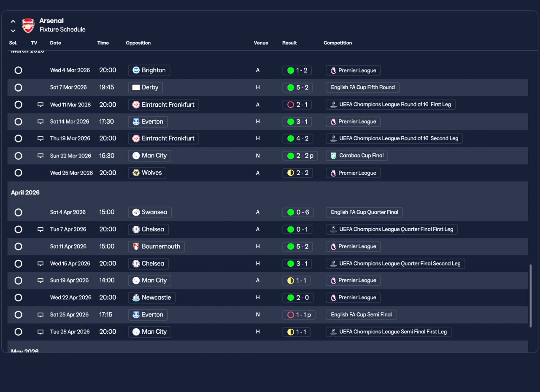Select the radio circle on the Tue 7 Apr Chelsea row
Viewport: 540px width, 392px height.
18,230
